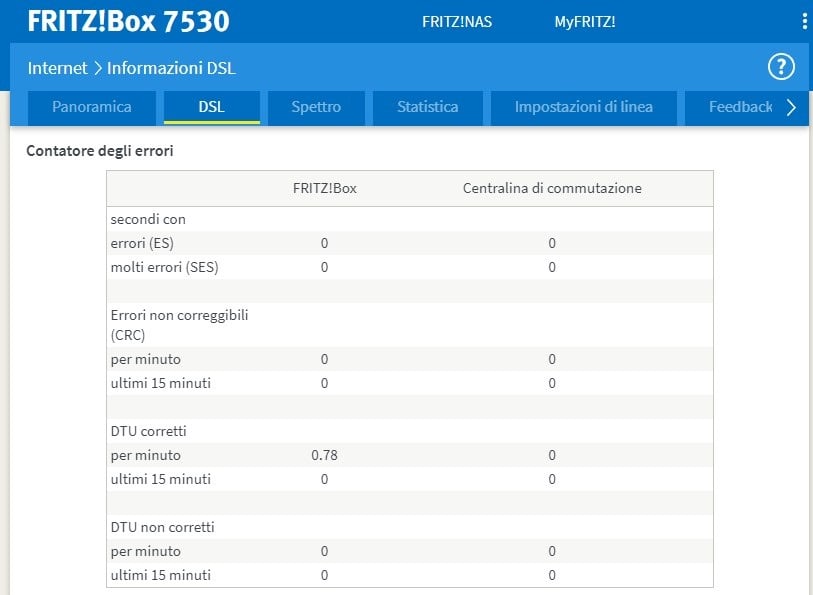This screenshot has height=595, width=813.
Task: Open the three-dot menu in header
Action: [x=804, y=21]
